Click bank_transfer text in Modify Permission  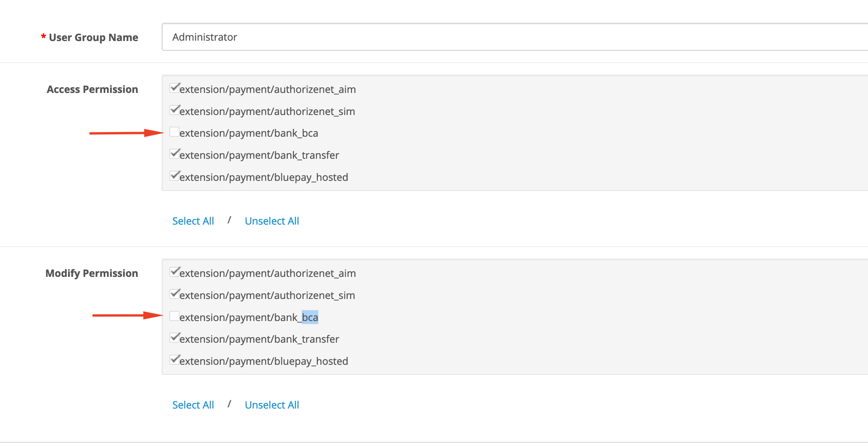coord(259,339)
